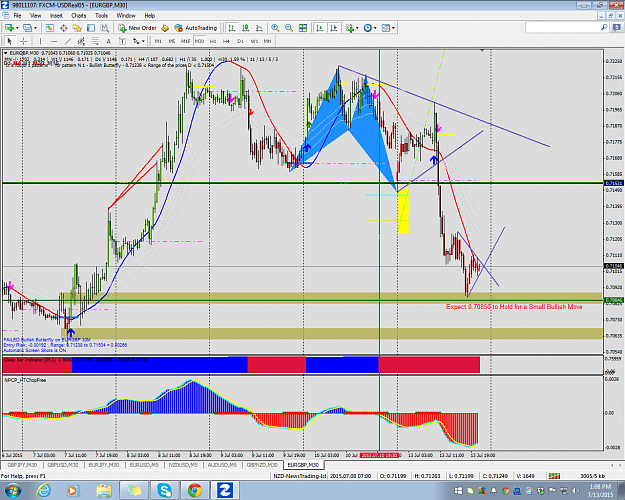Launch MetaEditor from the toolbar
625x500 pixels.
tap(165, 28)
